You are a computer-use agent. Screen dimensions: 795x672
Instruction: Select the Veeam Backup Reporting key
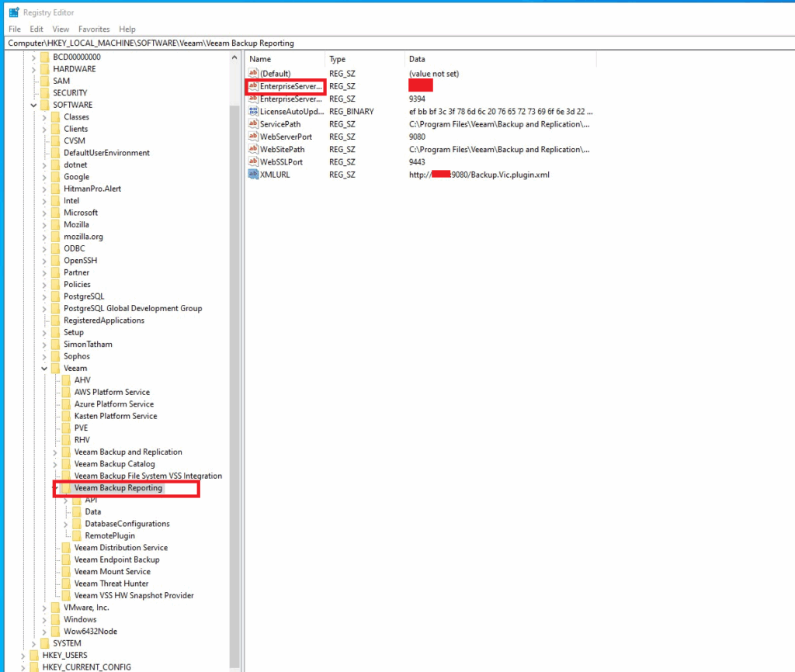tap(118, 488)
